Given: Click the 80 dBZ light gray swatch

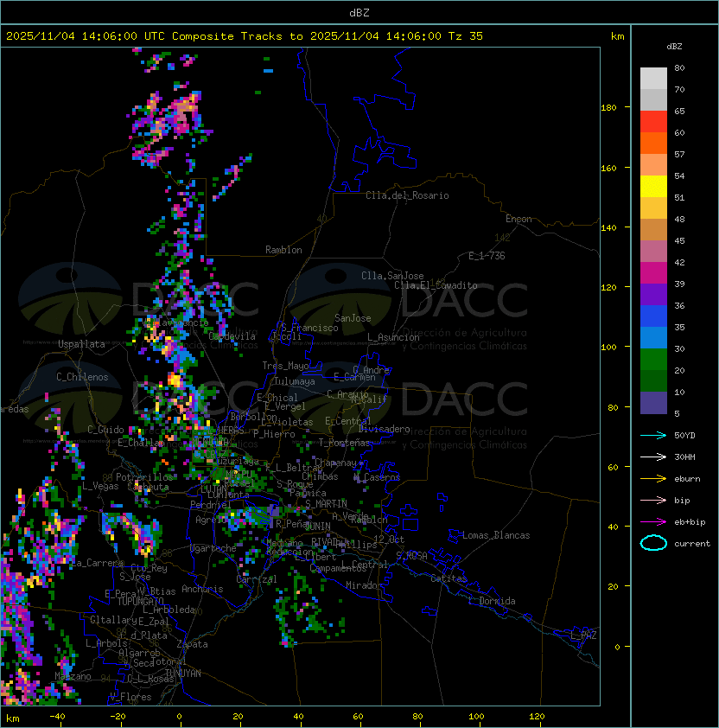Looking at the screenshot, I should 653,79.
